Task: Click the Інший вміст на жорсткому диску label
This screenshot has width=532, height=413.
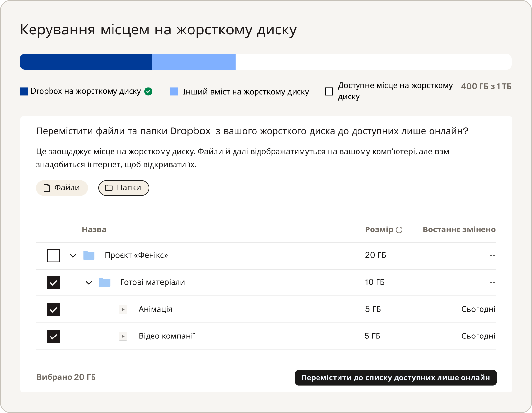Action: coord(246,92)
